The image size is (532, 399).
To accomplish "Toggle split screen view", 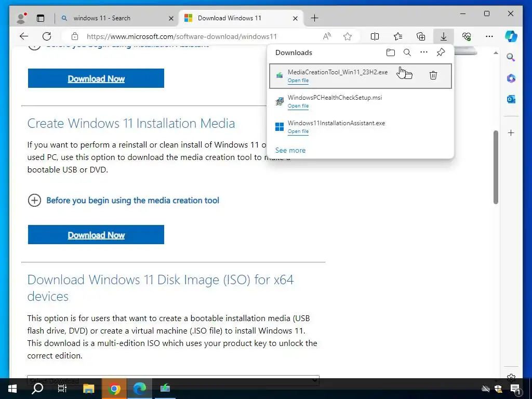I will 375,36.
